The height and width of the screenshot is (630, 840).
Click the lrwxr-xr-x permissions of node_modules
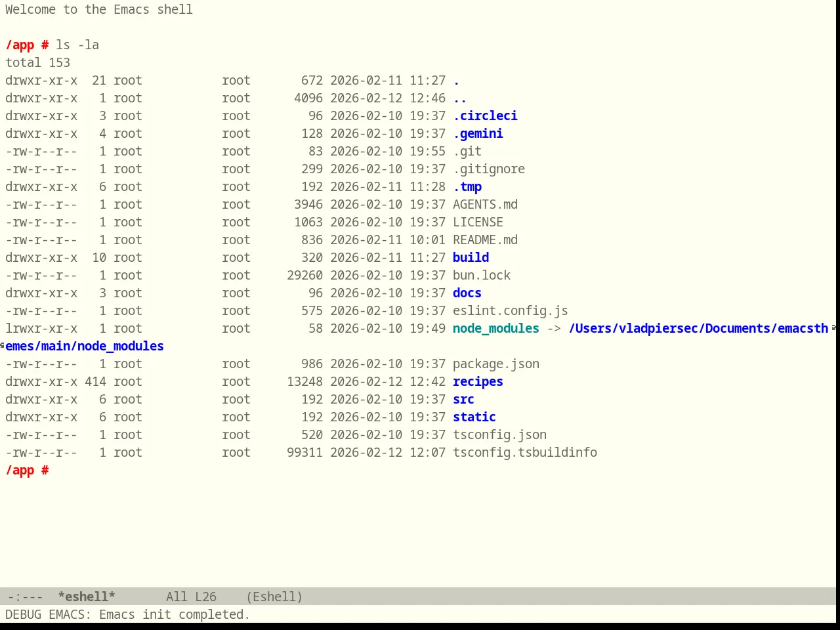click(41, 329)
